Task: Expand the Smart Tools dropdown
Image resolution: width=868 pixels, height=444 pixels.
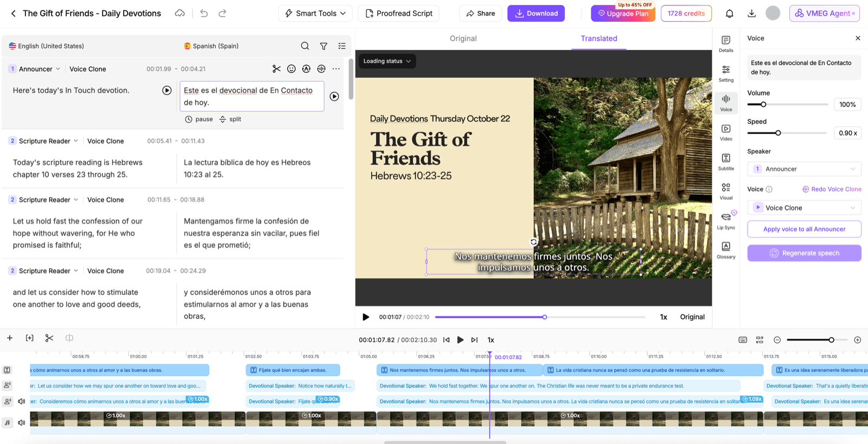Action: point(315,14)
